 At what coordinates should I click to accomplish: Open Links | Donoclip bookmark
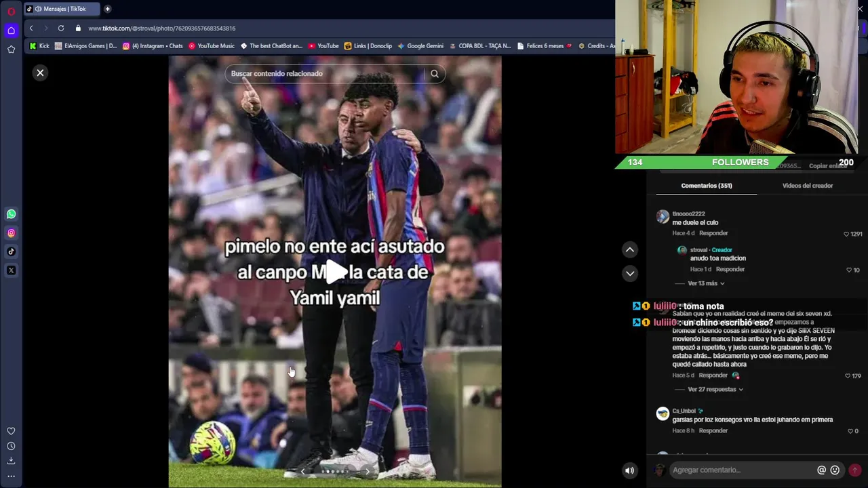click(x=368, y=46)
